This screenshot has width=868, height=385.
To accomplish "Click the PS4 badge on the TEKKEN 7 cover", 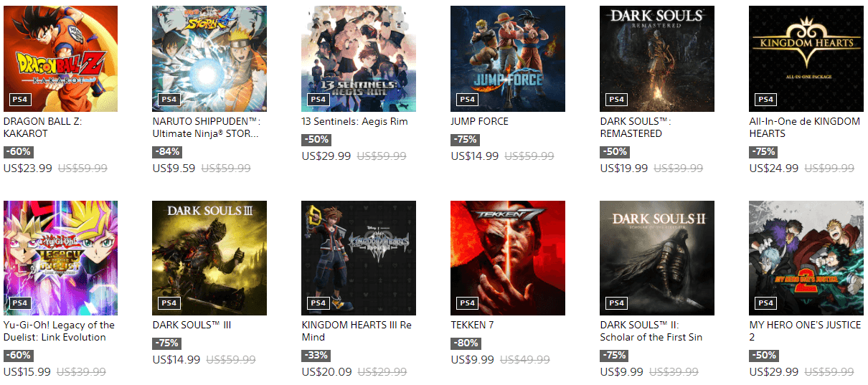I will pos(467,303).
